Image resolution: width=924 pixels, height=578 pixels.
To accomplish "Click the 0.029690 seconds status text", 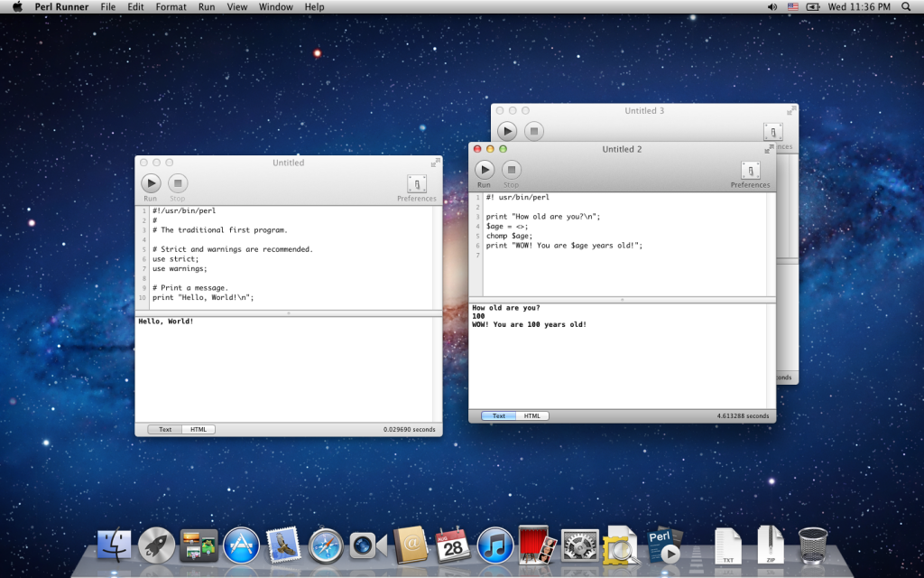I will 410,429.
